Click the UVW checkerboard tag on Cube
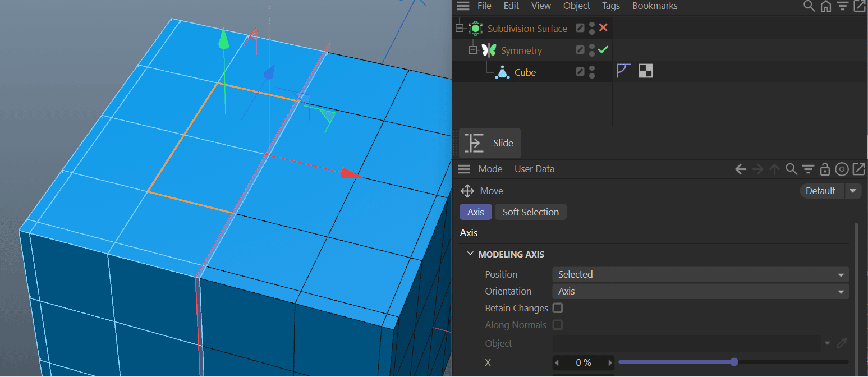868x377 pixels. point(645,71)
